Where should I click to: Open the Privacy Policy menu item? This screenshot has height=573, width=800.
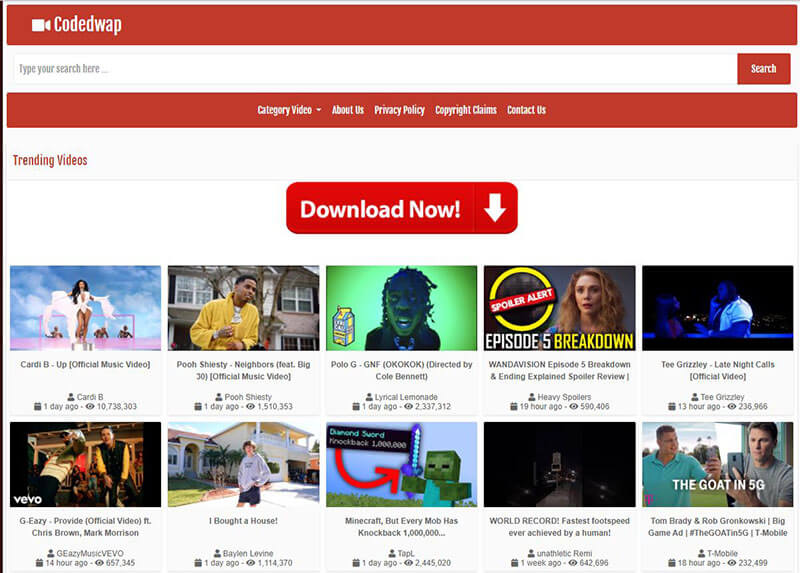pos(399,110)
